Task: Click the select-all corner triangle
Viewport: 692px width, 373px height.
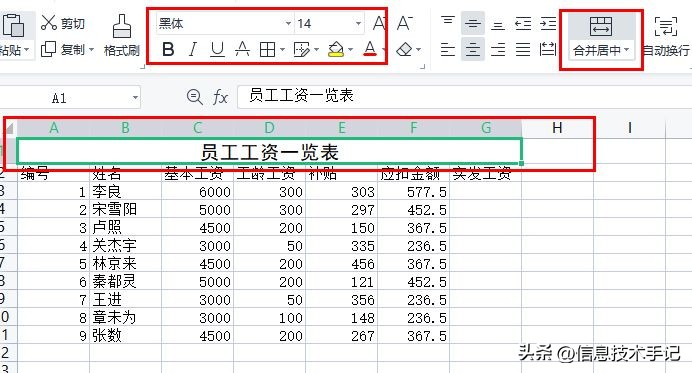Action: pos(9,128)
